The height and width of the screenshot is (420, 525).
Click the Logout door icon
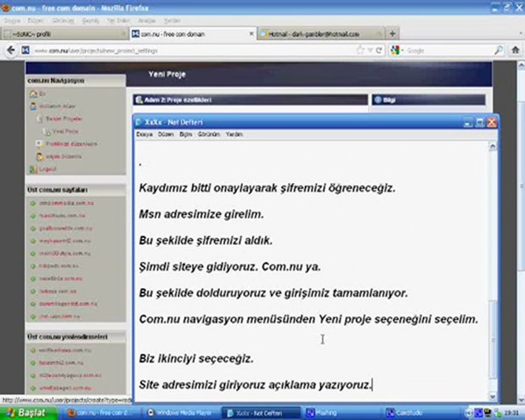[33, 170]
